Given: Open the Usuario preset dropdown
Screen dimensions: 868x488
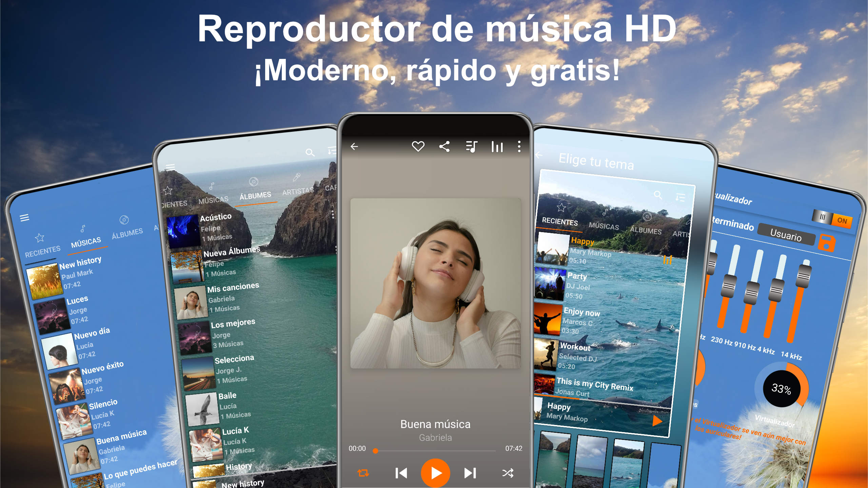Looking at the screenshot, I should tap(786, 235).
